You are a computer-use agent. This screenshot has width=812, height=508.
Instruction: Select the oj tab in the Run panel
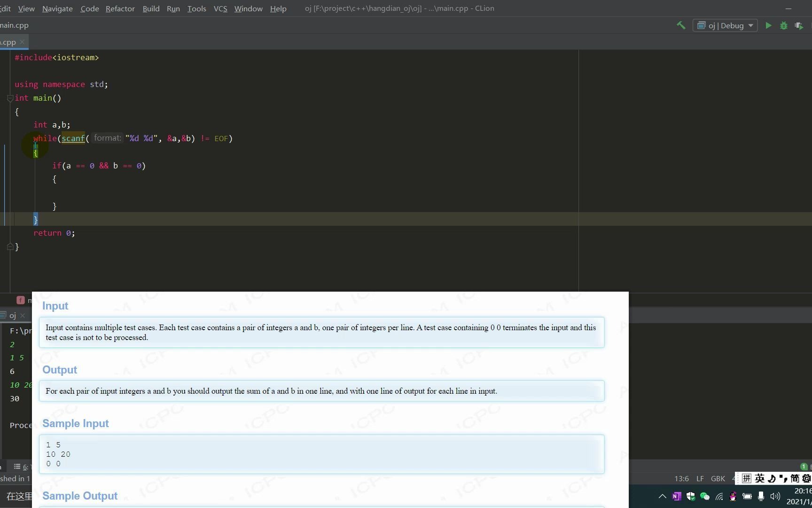12,316
